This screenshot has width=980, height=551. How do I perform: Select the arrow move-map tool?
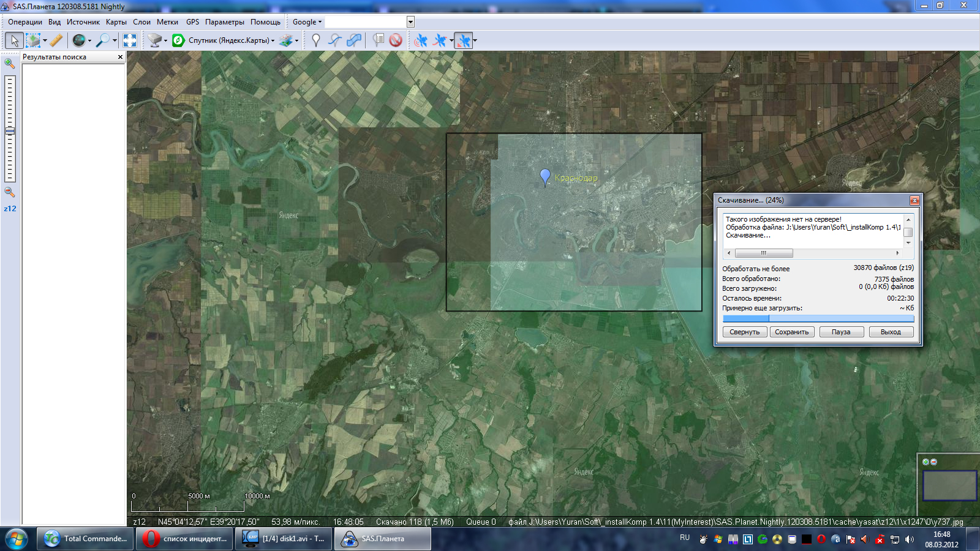(14, 40)
